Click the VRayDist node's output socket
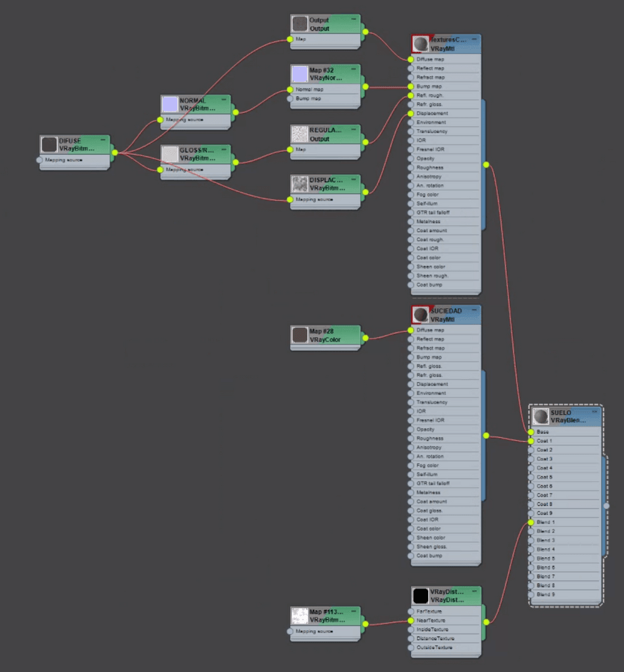Image resolution: width=624 pixels, height=672 pixels. [486, 622]
